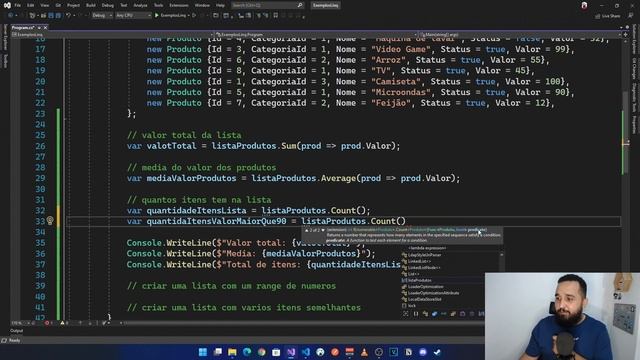Click first filter icon in IntelliSense filter bar
Image resolution: width=640 pixels, height=360 pixels.
405,313
